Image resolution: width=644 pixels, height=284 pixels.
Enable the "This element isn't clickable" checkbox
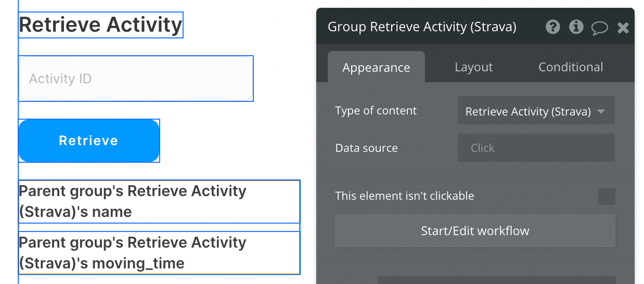[607, 197]
